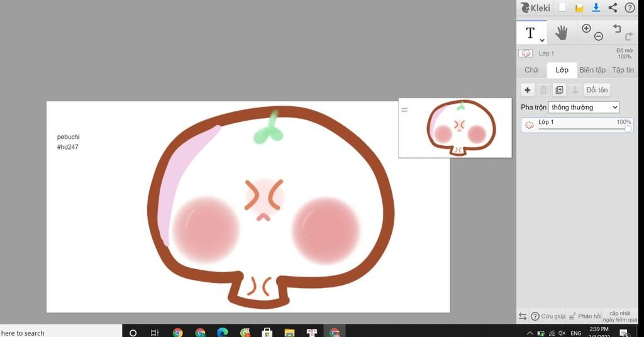This screenshot has height=337, width=644.
Task: Open Microsoft Store from taskbar
Action: tap(267, 333)
